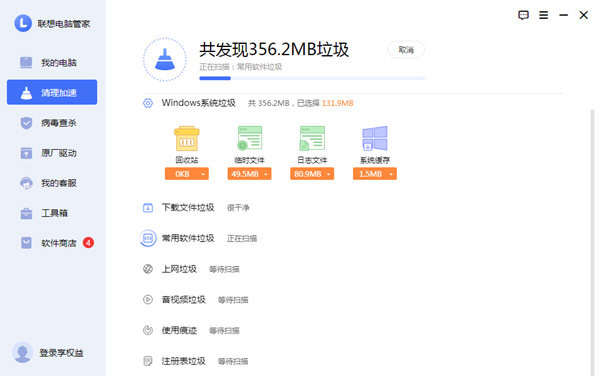Click the 常用软件垃圾 label
Viewport: 600px width, 376px height.
pyautogui.click(x=188, y=238)
